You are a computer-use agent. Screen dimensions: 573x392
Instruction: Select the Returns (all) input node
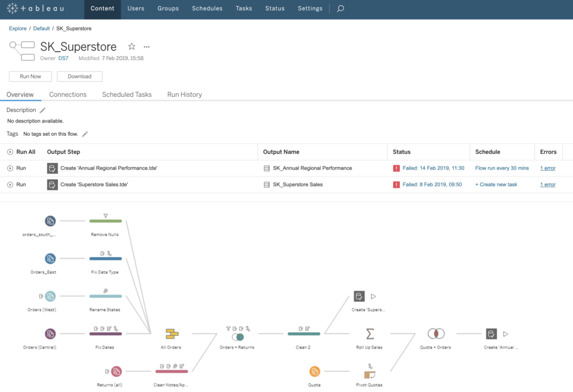[116, 371]
